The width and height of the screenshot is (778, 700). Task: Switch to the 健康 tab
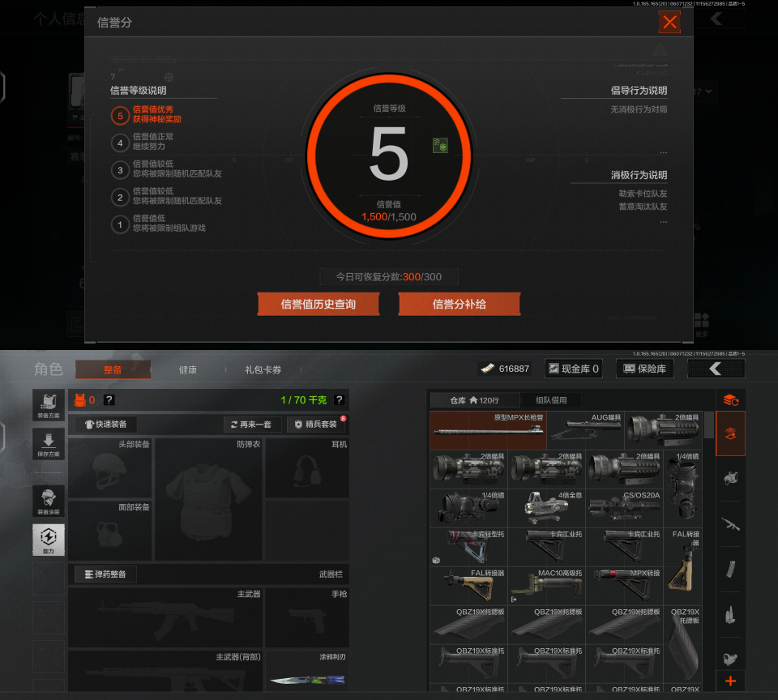[x=187, y=369]
